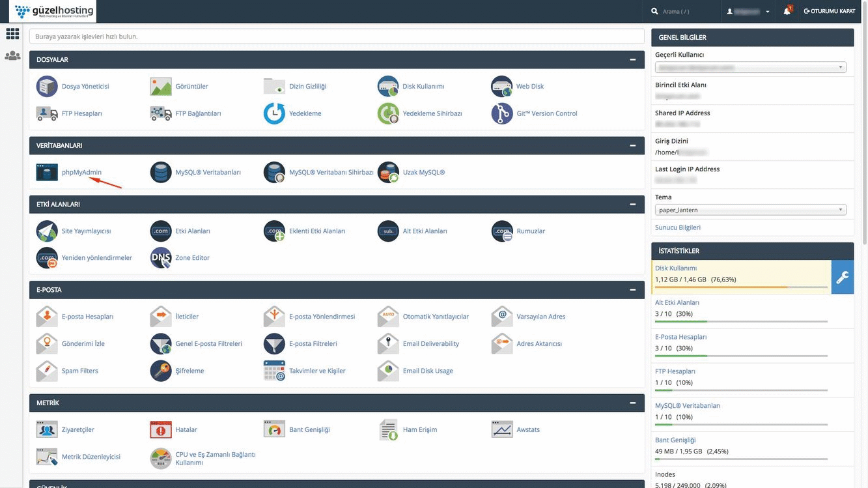The image size is (868, 488).
Task: Click the notifications bell icon
Action: [787, 11]
